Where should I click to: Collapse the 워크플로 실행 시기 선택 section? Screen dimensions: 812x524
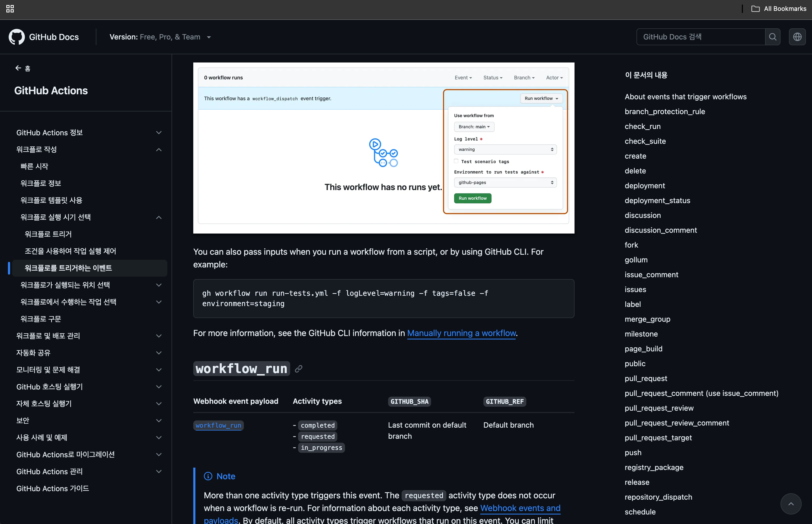(159, 217)
